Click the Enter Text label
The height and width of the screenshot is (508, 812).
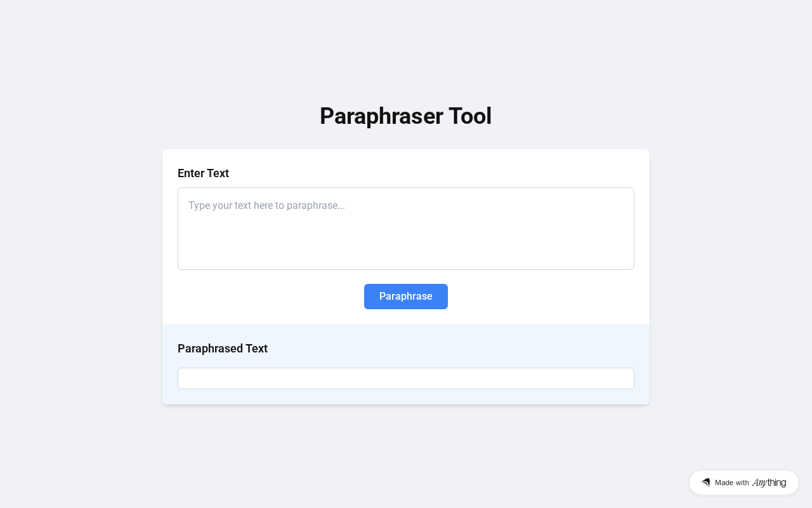point(203,173)
